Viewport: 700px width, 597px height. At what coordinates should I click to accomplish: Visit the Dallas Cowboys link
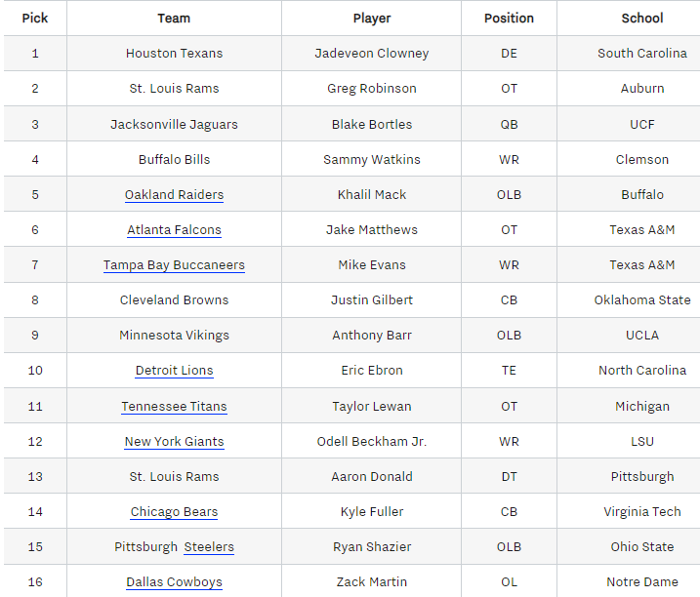tap(174, 582)
